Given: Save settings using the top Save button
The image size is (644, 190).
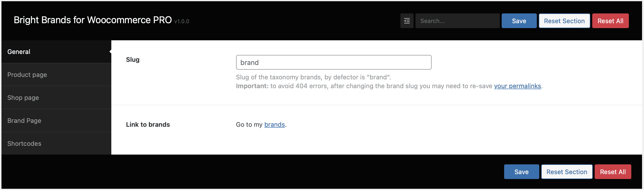Looking at the screenshot, I should point(519,21).
